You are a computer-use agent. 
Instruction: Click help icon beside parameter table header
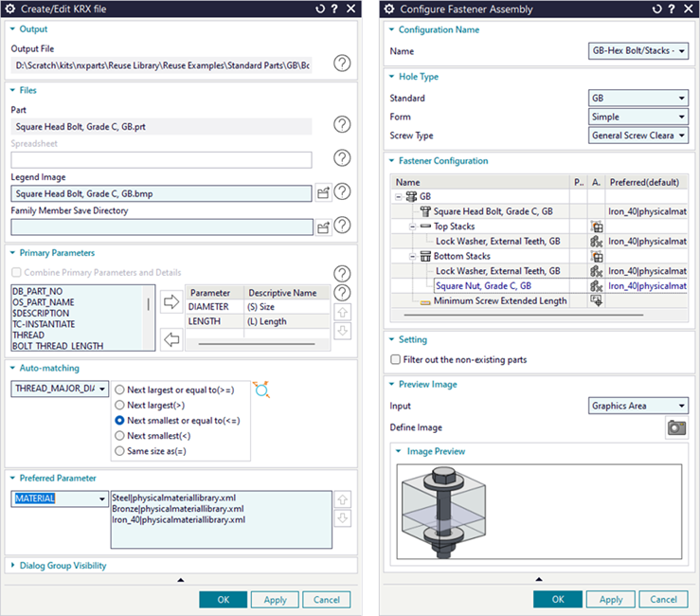click(x=342, y=293)
